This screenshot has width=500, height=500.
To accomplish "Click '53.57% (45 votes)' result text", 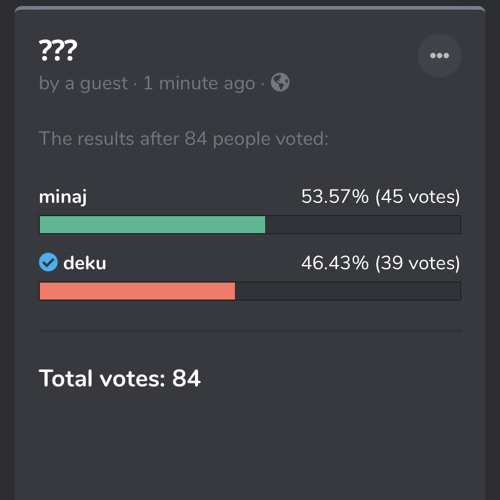I will pyautogui.click(x=381, y=197).
